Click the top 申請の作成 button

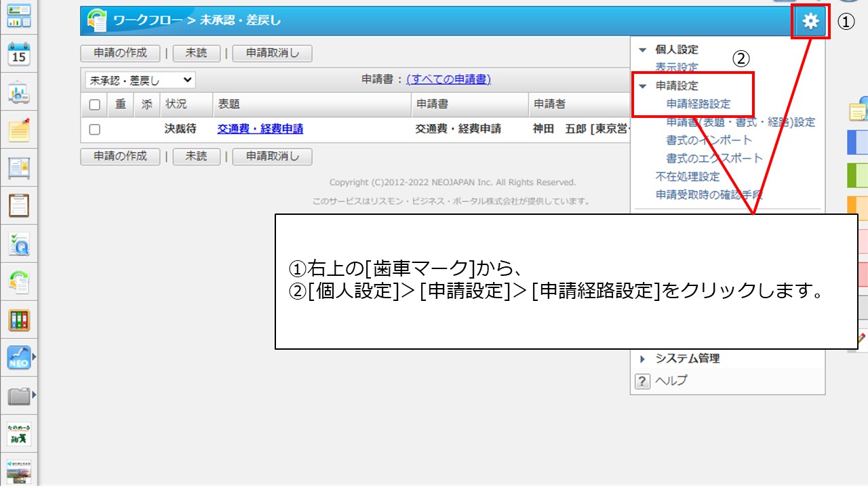point(120,54)
